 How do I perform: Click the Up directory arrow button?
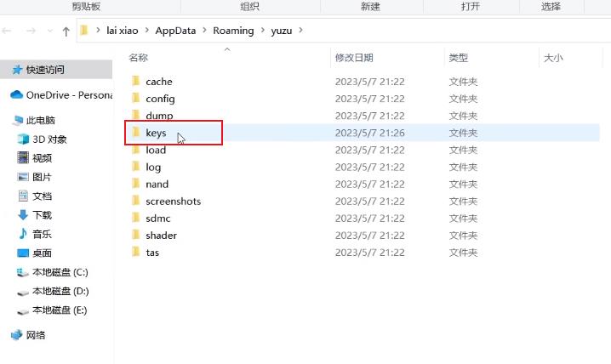pyautogui.click(x=66, y=31)
